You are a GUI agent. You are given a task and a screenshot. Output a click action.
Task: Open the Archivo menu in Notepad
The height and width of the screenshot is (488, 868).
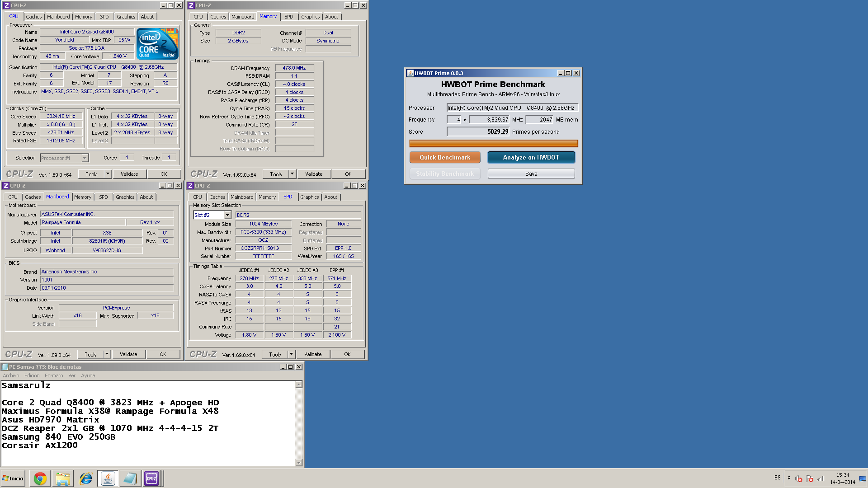point(11,375)
